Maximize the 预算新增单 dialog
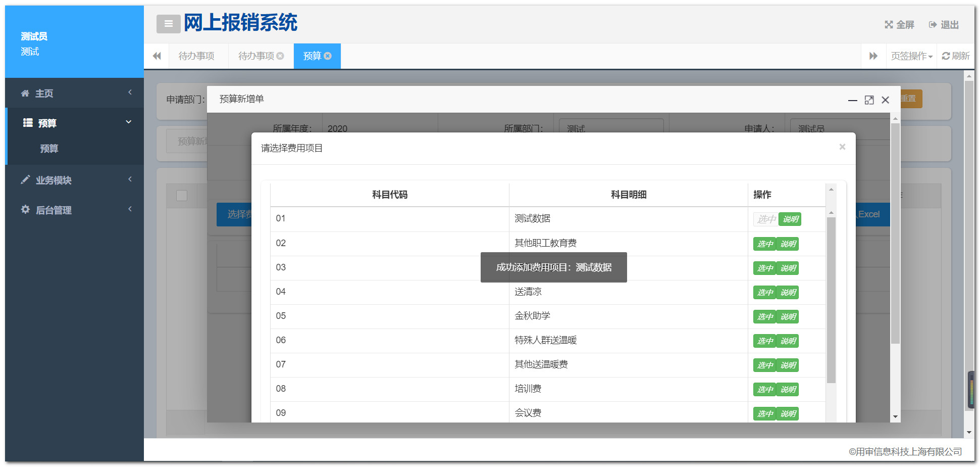Image resolution: width=980 pixels, height=467 pixels. click(x=869, y=100)
